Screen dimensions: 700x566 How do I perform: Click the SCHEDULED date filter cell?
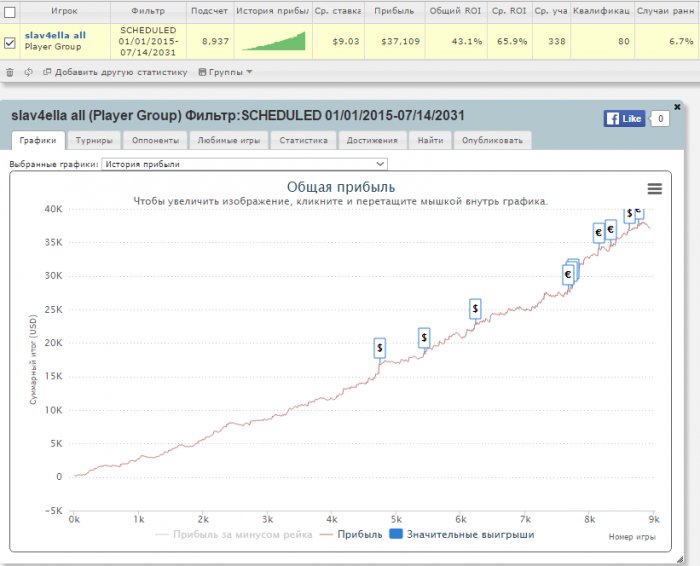pyautogui.click(x=148, y=42)
